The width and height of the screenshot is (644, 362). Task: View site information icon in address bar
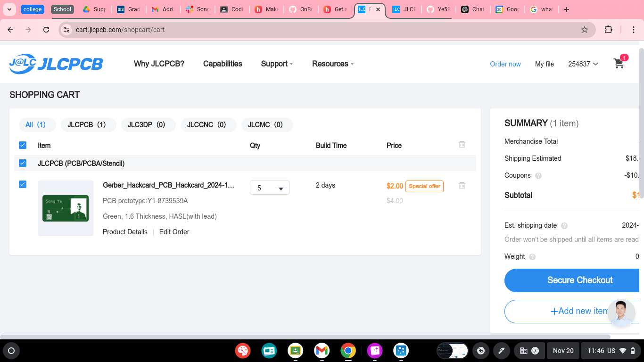pos(66,30)
